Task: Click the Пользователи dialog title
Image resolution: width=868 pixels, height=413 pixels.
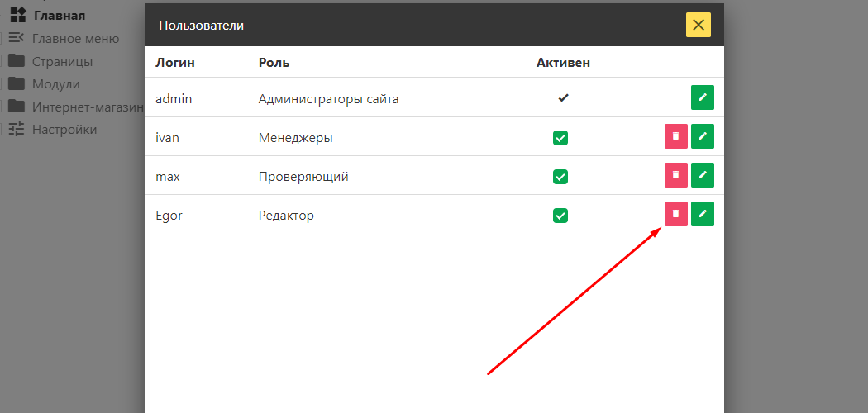Action: coord(201,26)
